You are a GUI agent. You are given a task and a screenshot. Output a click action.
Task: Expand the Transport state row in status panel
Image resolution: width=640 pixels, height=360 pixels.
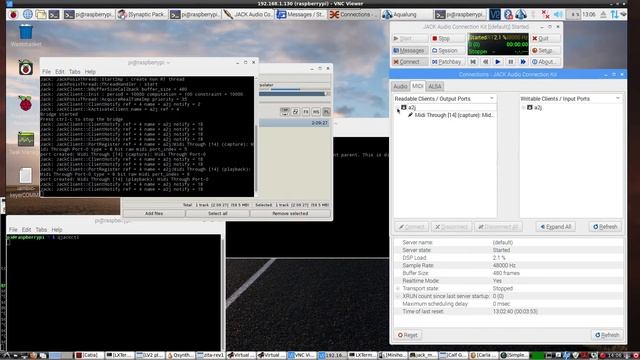point(398,289)
